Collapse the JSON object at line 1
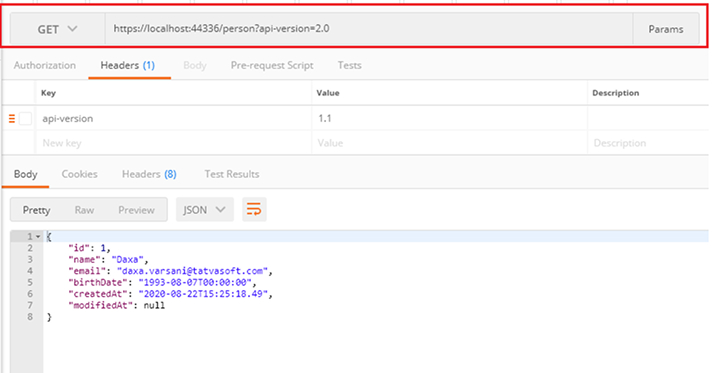The width and height of the screenshot is (716, 373). click(x=38, y=236)
